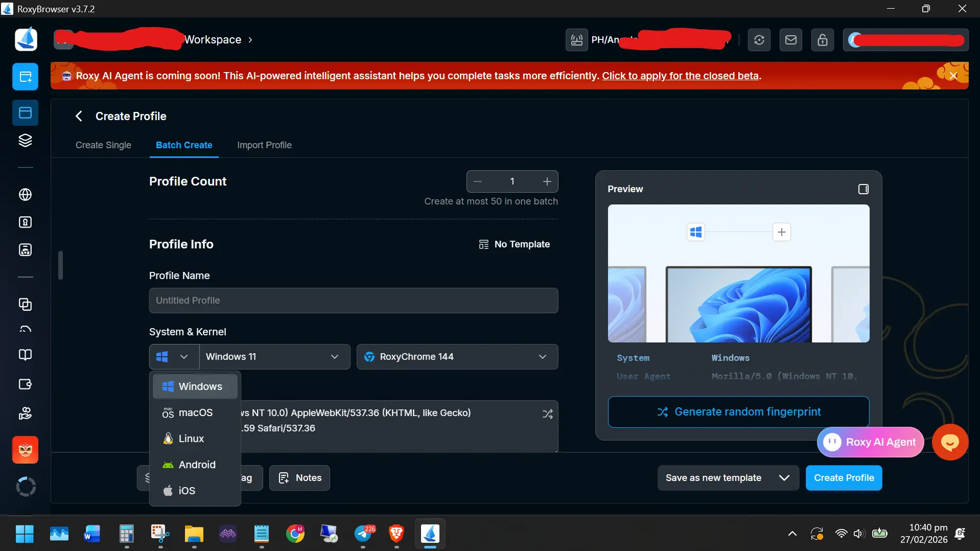Click the red lion mask sidebar icon

(26, 450)
